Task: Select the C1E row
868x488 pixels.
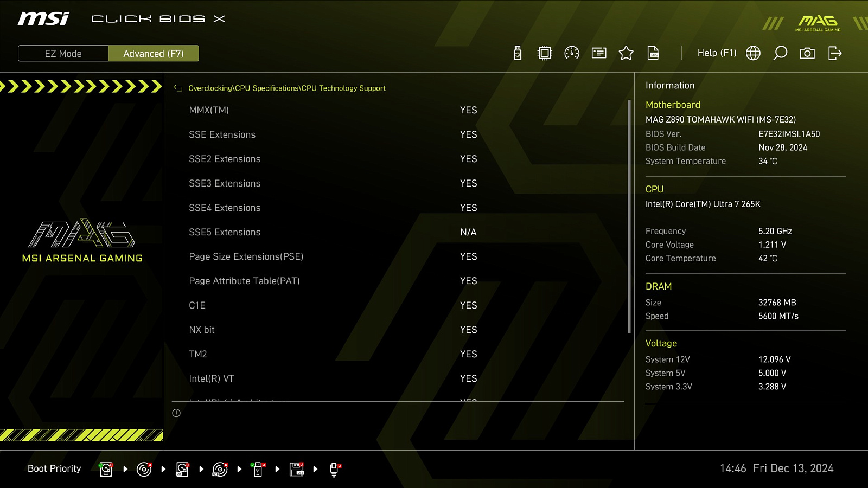Action: click(398, 305)
